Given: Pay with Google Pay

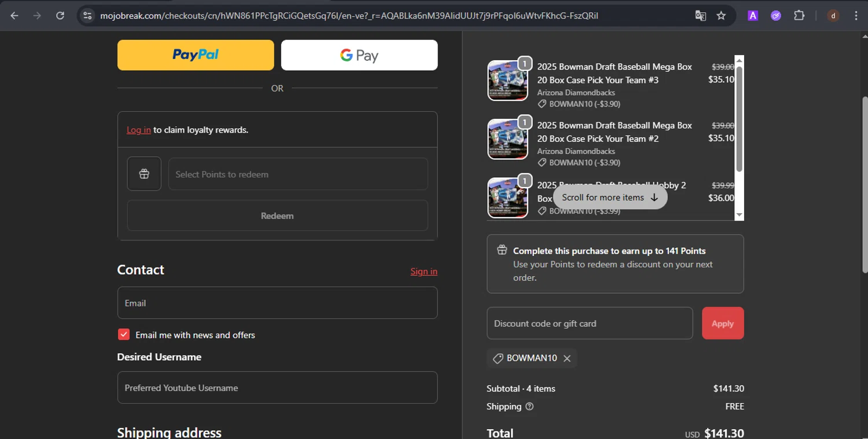Looking at the screenshot, I should pyautogui.click(x=359, y=55).
